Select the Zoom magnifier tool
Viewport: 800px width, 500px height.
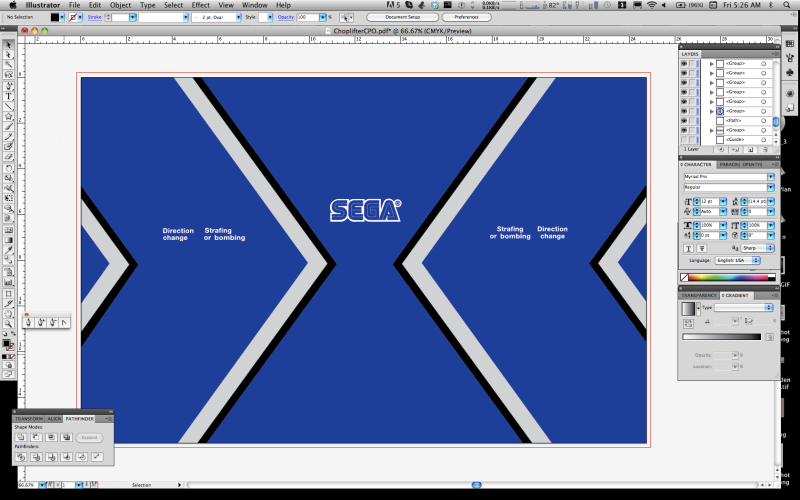[x=8, y=324]
